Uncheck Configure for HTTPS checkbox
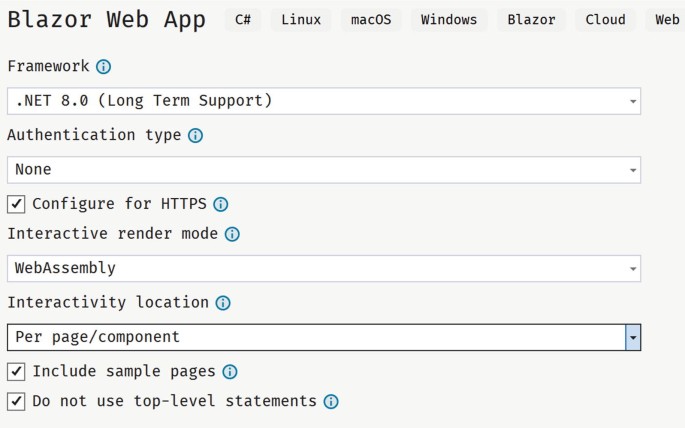The image size is (685, 428). tap(16, 204)
